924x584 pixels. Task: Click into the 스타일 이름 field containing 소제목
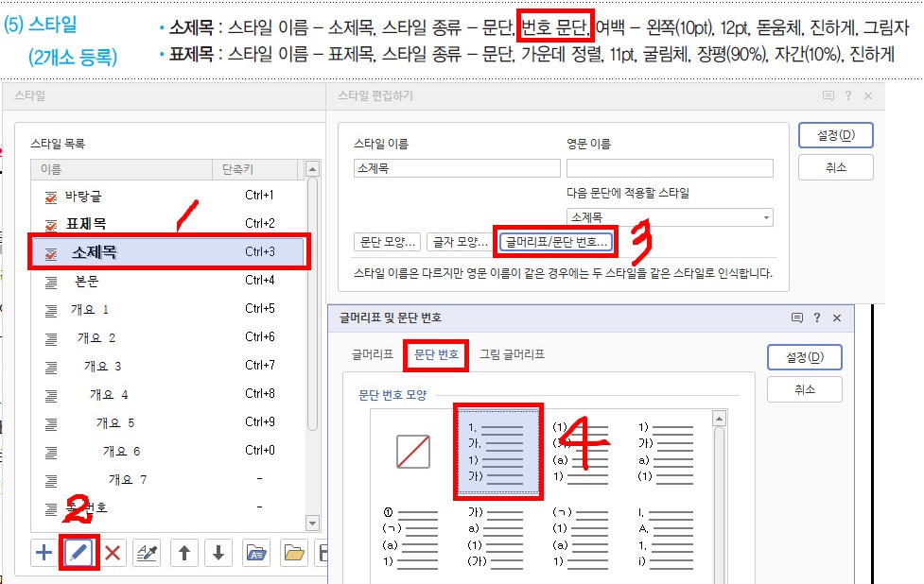458,168
